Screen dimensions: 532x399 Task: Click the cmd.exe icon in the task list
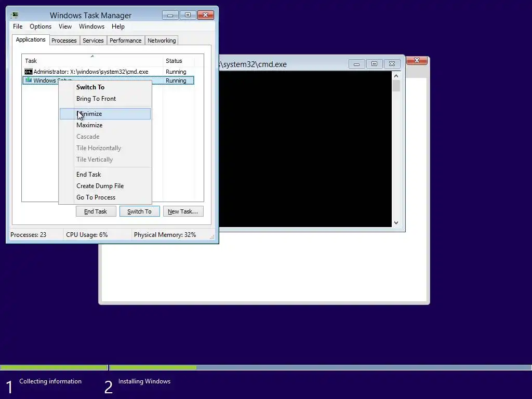coord(29,72)
